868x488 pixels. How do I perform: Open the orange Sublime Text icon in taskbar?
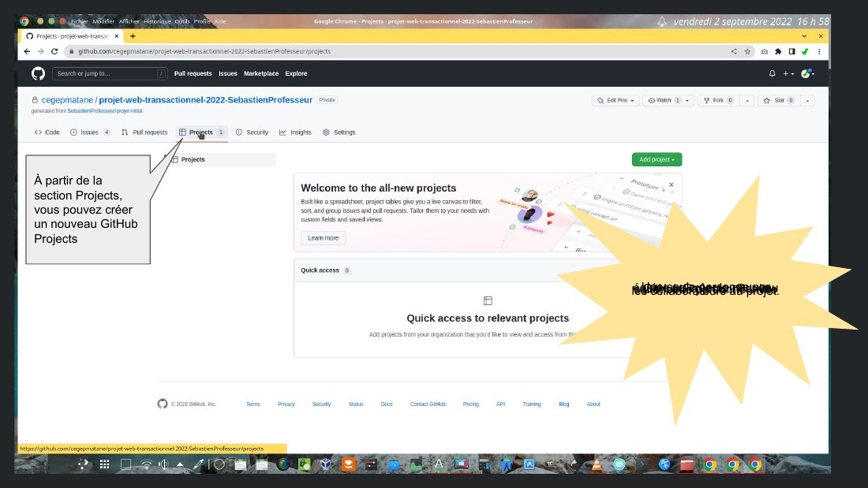348,465
